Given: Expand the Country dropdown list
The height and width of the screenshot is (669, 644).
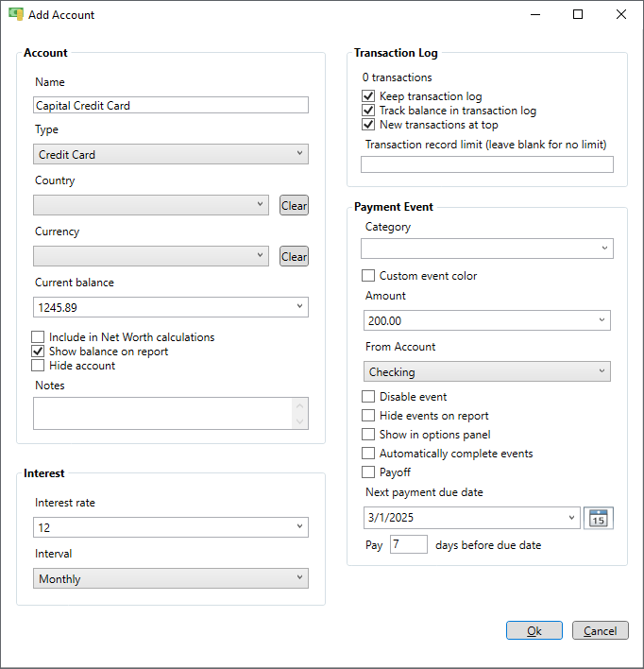Looking at the screenshot, I should pyautogui.click(x=151, y=205).
